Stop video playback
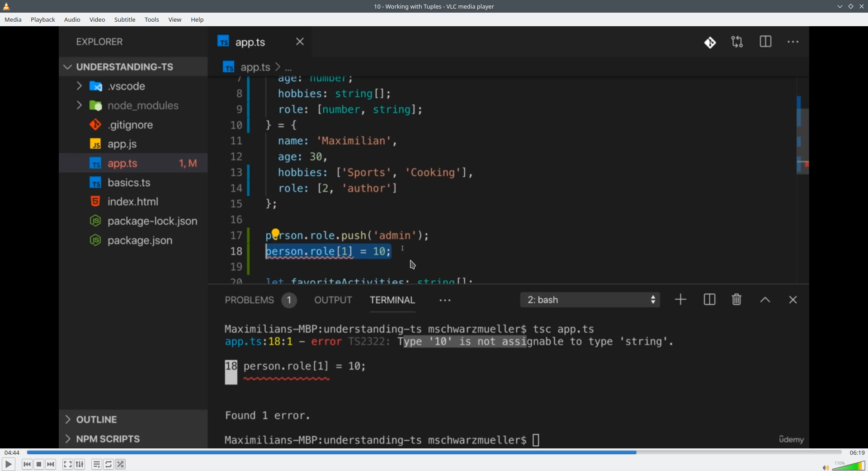 pos(39,464)
